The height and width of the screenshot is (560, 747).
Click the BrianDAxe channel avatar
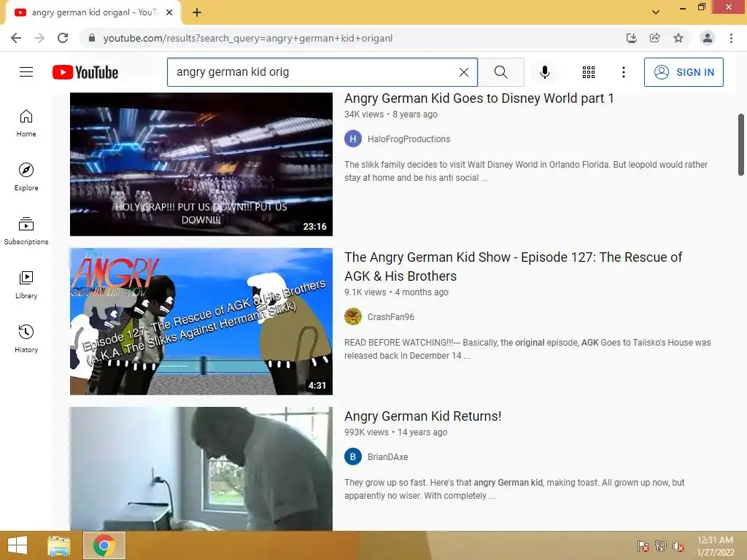[x=353, y=456]
